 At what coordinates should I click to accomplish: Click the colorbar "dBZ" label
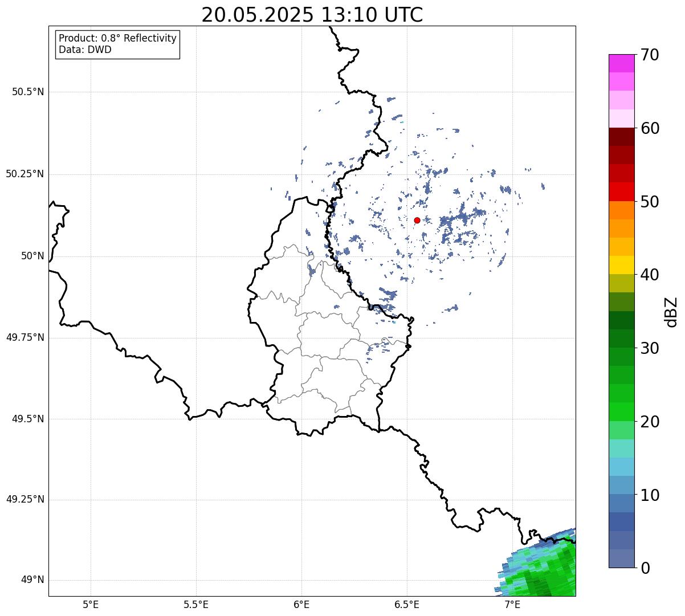click(x=671, y=312)
